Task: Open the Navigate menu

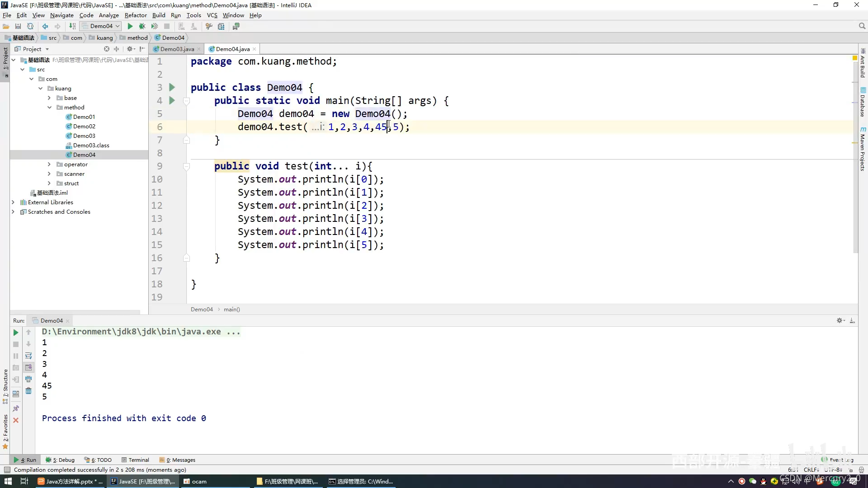Action: [x=62, y=15]
